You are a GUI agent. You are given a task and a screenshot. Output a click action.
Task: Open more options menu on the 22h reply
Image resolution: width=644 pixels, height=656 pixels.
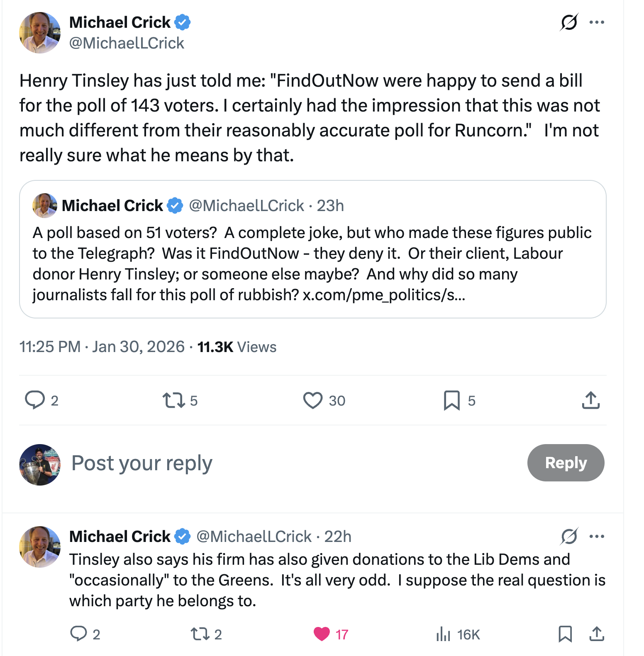point(597,537)
